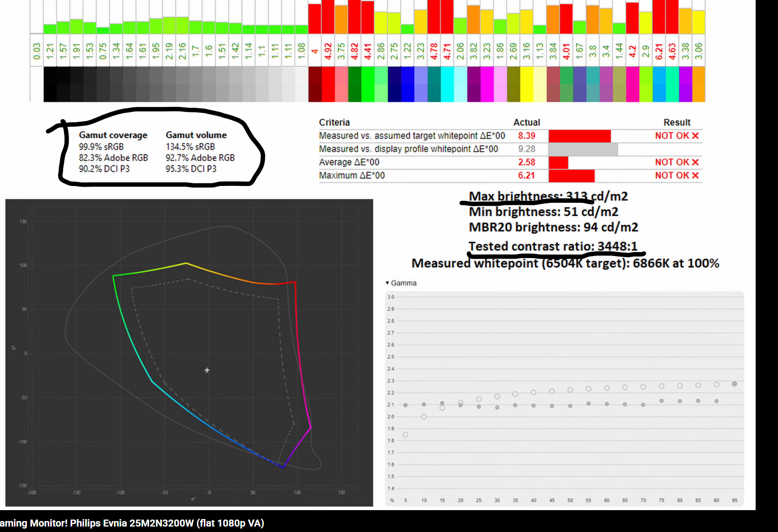The image size is (778, 532).
Task: Click the Measured whitepoint 6866K text
Action: (x=565, y=263)
